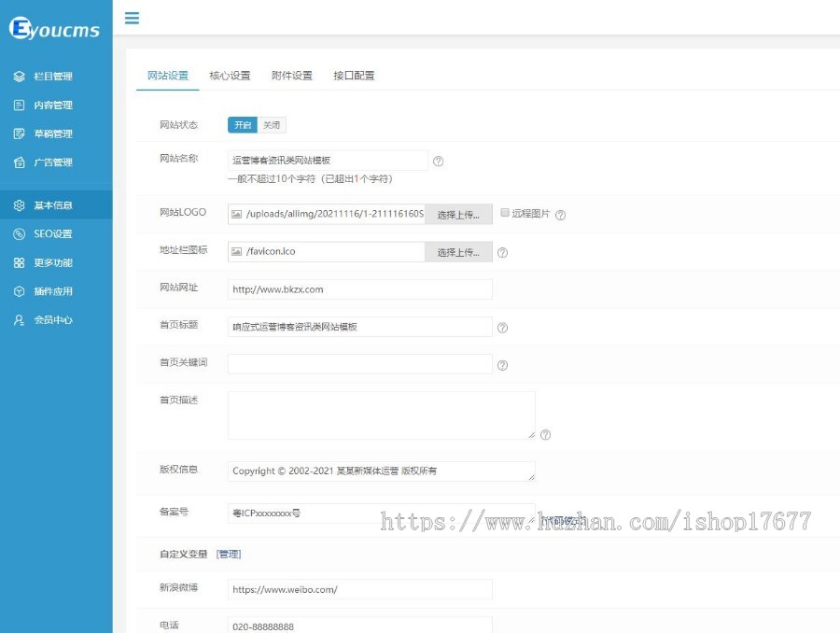This screenshot has height=633, width=840.
Task: Click the 内容管理 document icon
Action: (x=20, y=105)
